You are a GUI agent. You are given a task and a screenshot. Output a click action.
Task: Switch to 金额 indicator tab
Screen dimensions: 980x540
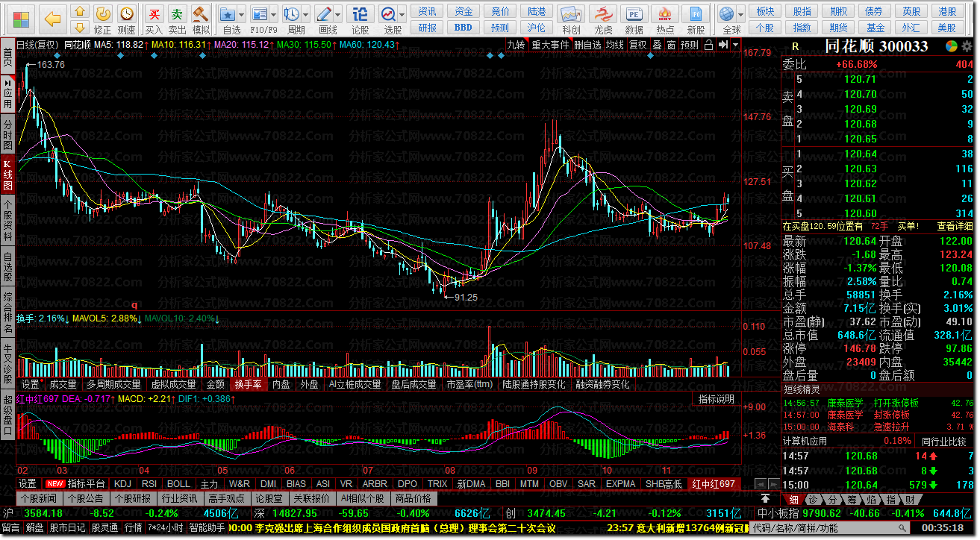215,385
